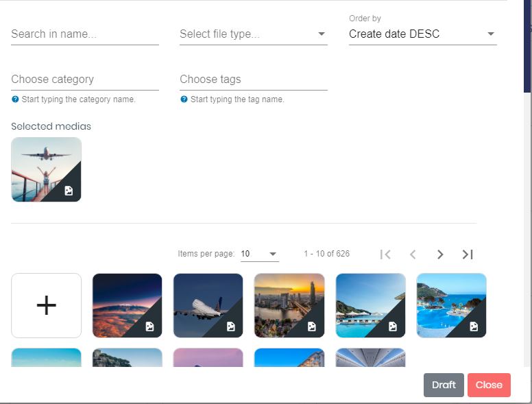Select the white jumbo jet thumbnail
Viewport: 532px width, 404px height.
[x=208, y=305]
